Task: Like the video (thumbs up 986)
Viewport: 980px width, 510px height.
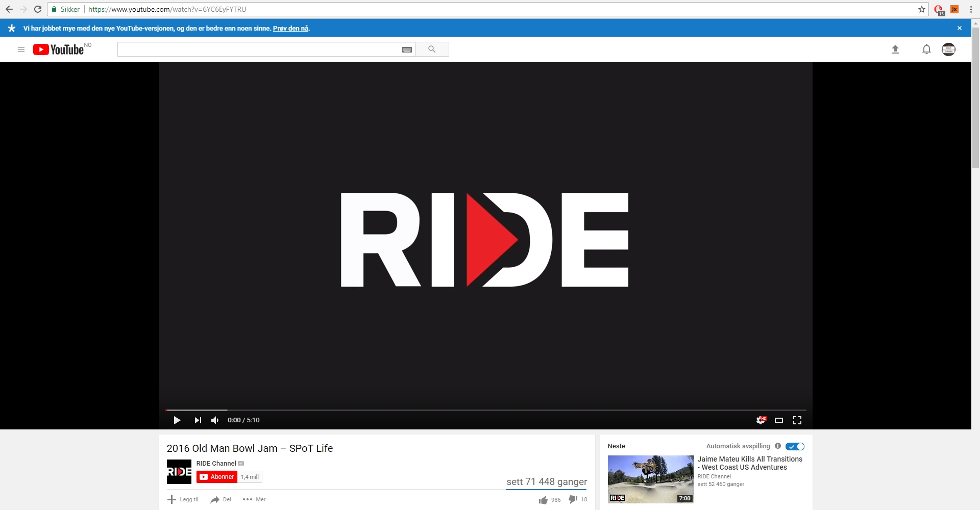Action: pyautogui.click(x=550, y=500)
